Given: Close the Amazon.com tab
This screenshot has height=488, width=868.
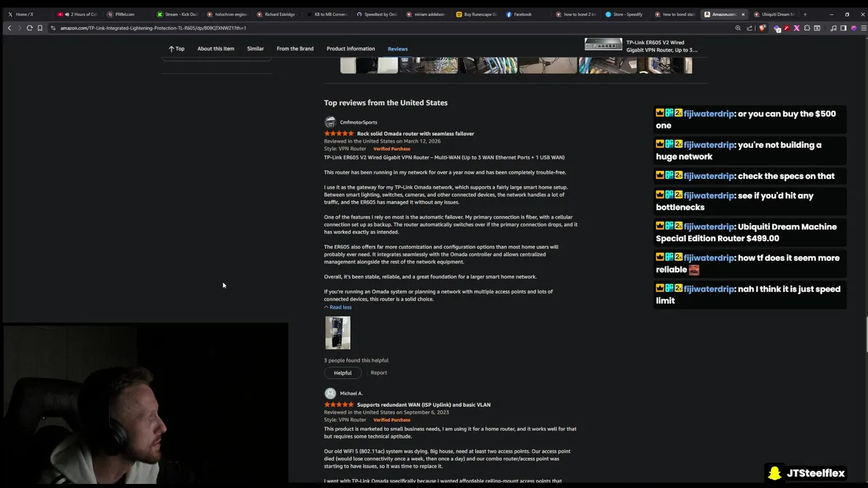Looking at the screenshot, I should pyautogui.click(x=743, y=14).
